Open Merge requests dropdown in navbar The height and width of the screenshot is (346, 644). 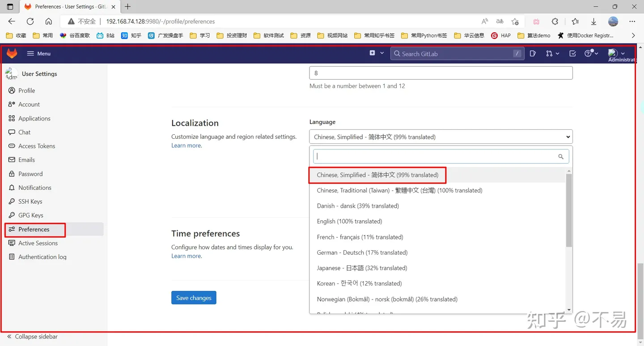(x=553, y=54)
